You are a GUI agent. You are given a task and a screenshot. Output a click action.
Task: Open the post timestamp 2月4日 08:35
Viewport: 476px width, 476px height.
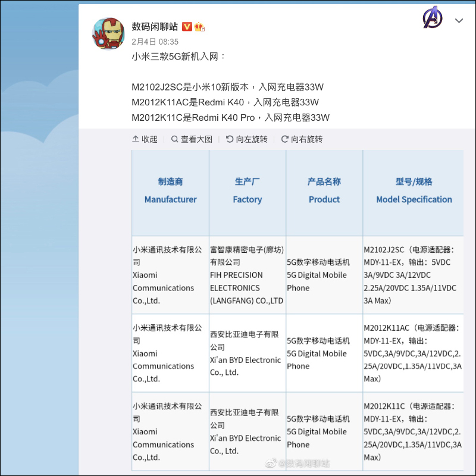pos(155,42)
